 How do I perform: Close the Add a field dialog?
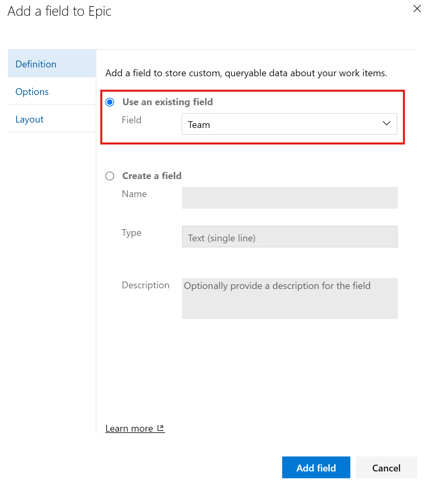pyautogui.click(x=417, y=9)
